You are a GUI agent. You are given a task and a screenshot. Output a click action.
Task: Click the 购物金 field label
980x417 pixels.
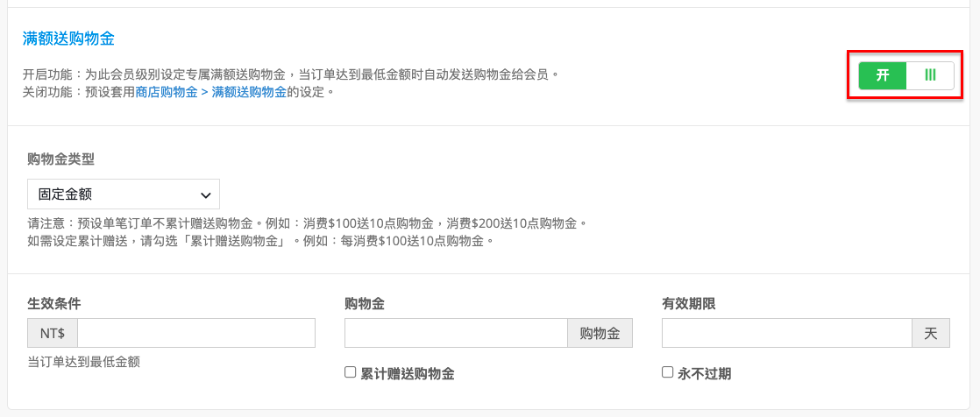[365, 304]
